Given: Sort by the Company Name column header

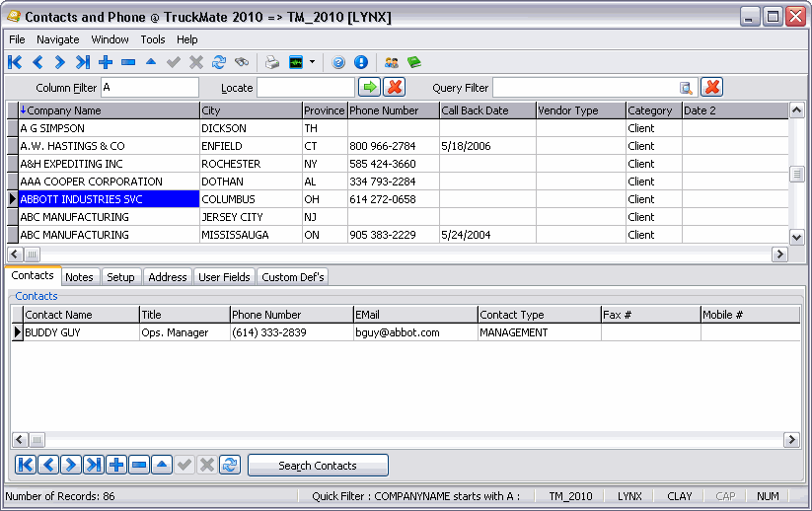Looking at the screenshot, I should click(x=109, y=110).
